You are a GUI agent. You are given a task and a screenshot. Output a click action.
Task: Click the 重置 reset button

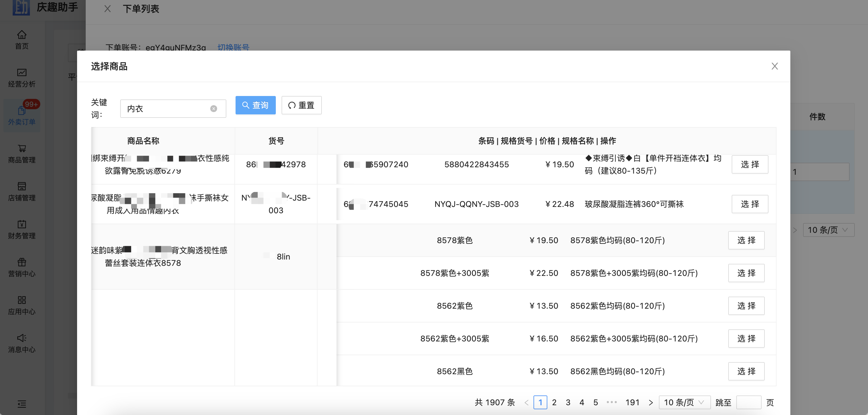click(301, 105)
